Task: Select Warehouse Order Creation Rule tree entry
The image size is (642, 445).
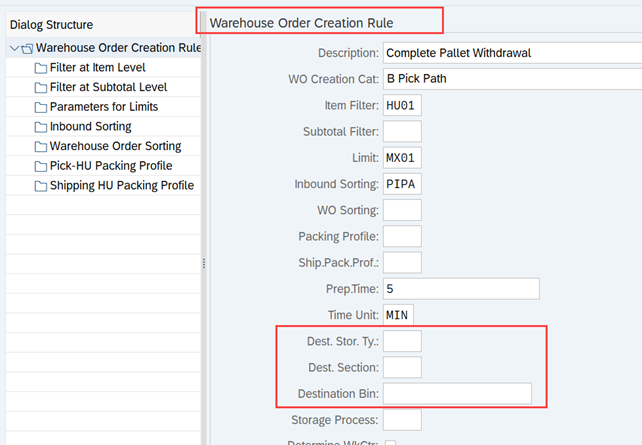Action: pyautogui.click(x=118, y=48)
